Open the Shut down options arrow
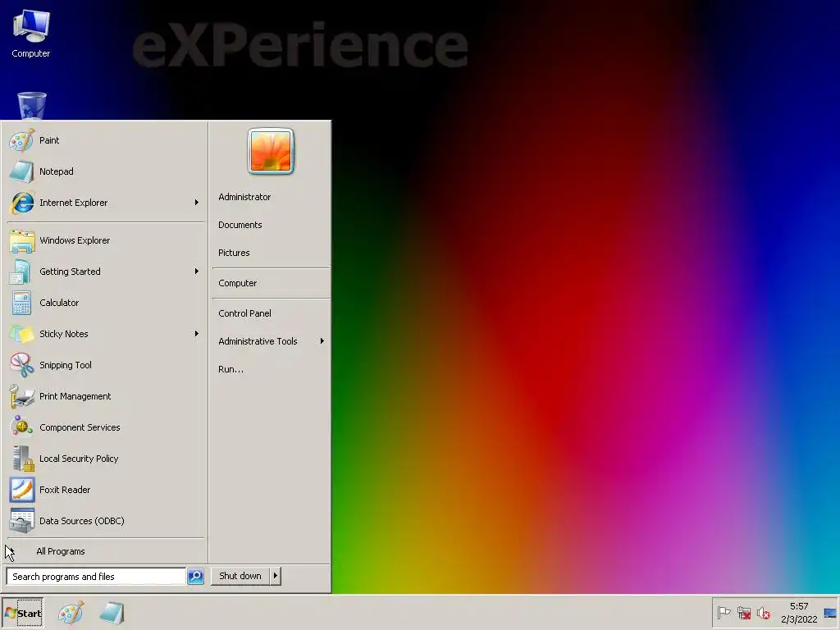This screenshot has width=840, height=630. [276, 576]
